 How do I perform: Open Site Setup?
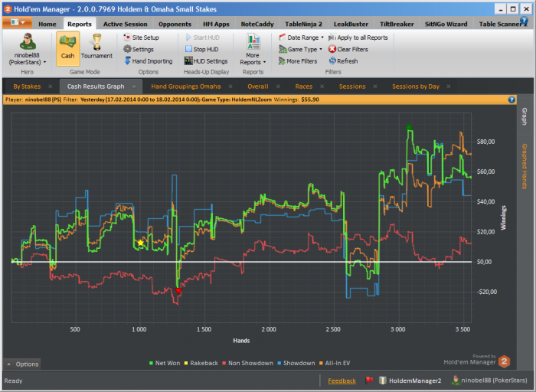(141, 38)
